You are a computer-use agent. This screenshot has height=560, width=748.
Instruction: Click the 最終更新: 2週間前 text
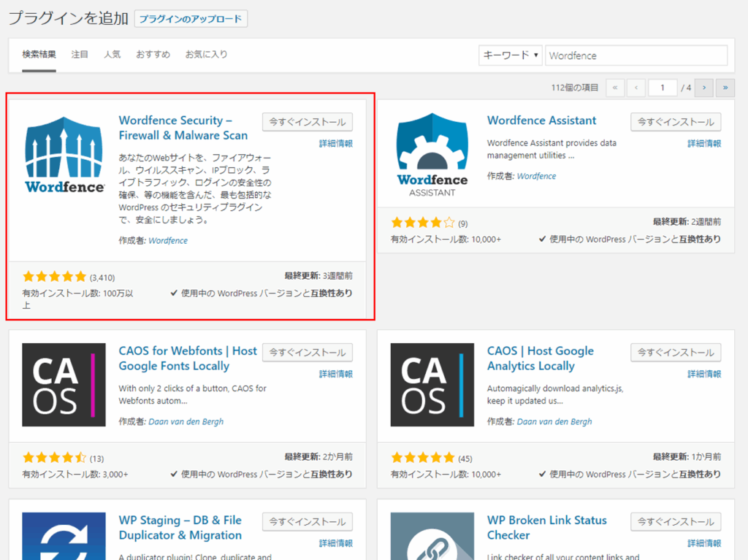(687, 222)
